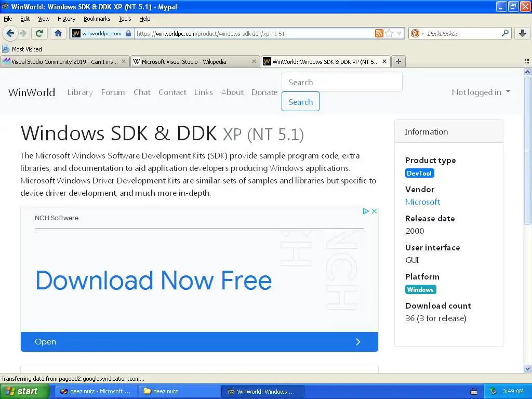Screen dimensions: 532x399
Task: Open the Library nav link
Action: (80, 92)
